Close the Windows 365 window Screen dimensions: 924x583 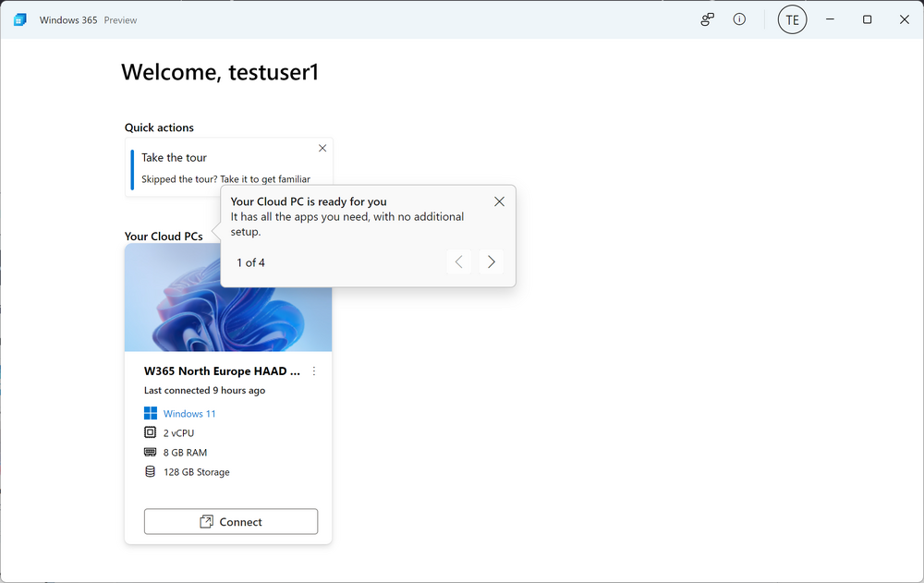tap(904, 19)
